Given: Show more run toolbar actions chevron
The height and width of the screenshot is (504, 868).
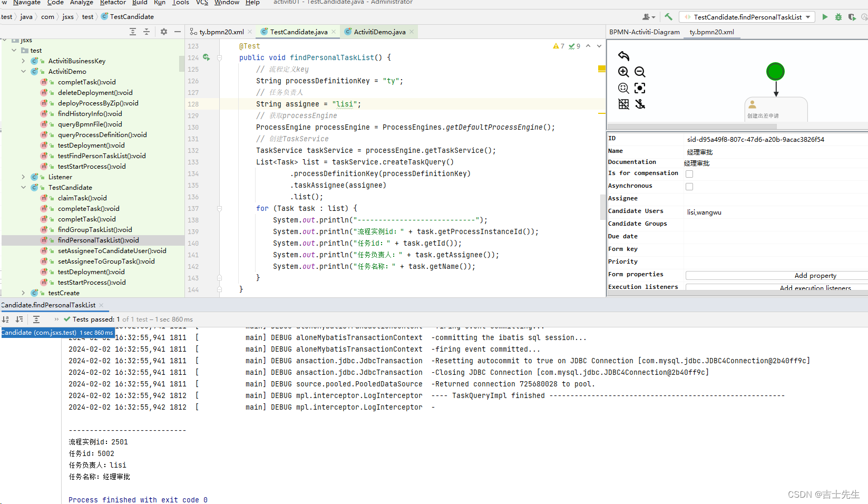Looking at the screenshot, I should click(56, 319).
